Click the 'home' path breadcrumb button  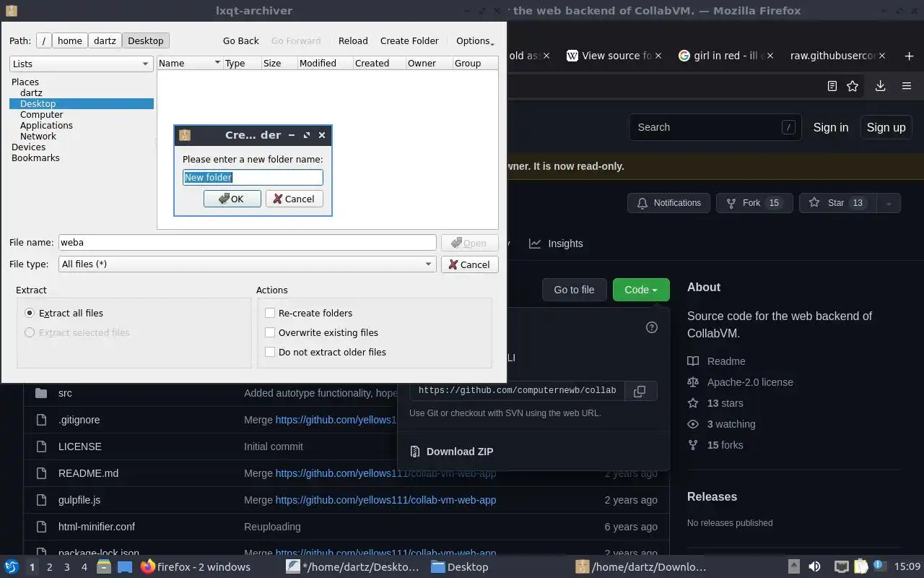(x=70, y=40)
